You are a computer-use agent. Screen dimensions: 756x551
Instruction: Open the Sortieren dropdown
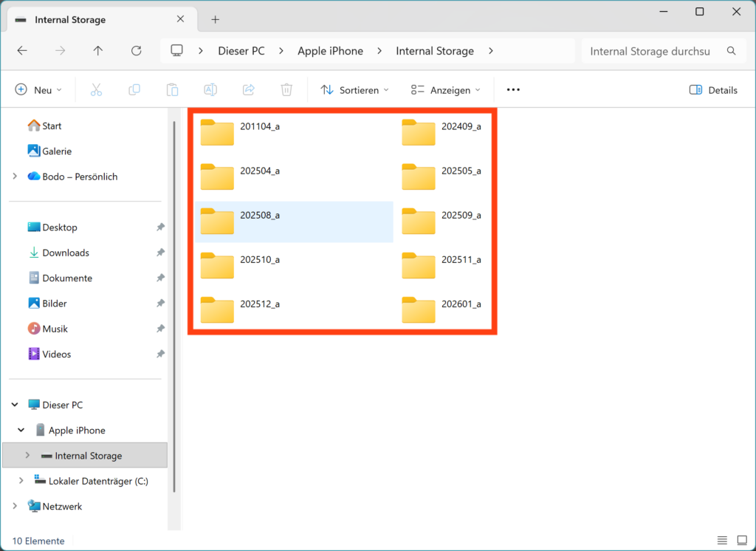354,89
